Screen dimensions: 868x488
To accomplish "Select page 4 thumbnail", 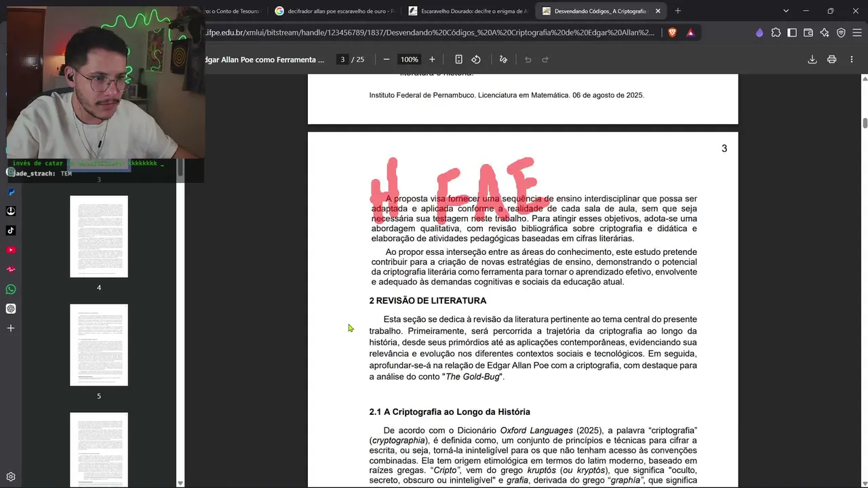I will tap(99, 237).
